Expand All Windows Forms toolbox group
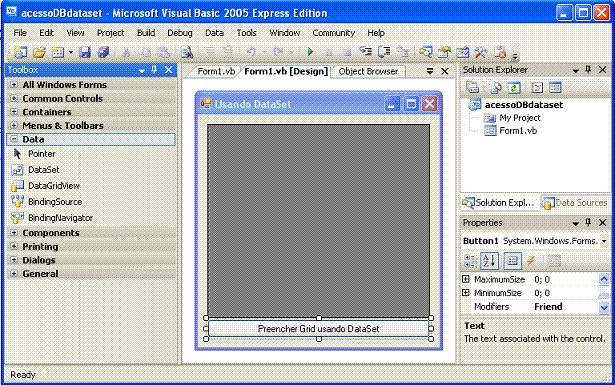This screenshot has width=615, height=385. (x=14, y=85)
